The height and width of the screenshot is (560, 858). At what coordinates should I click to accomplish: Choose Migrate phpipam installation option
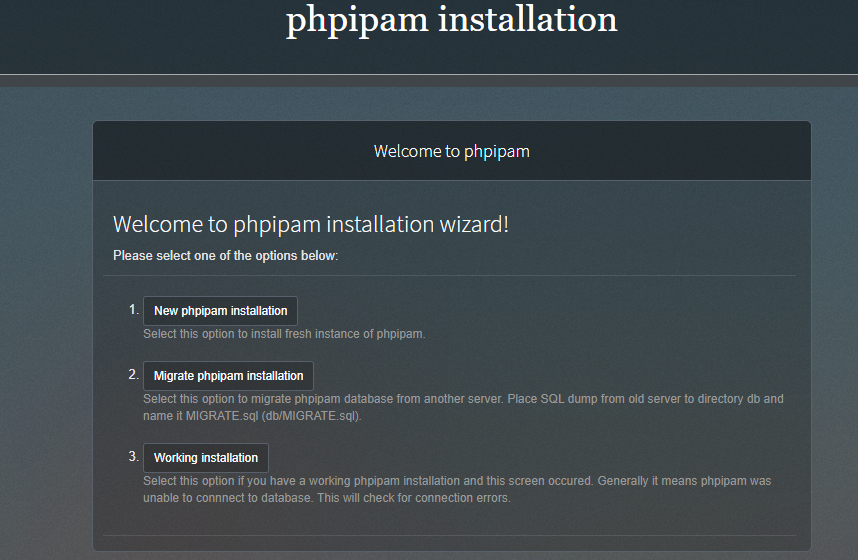(x=228, y=376)
